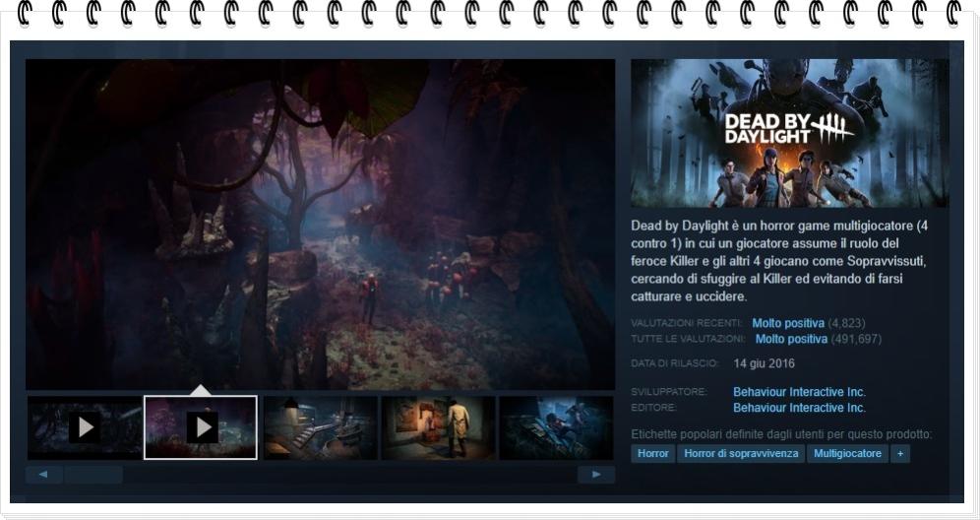Select thumbnail showing man in trench coat
This screenshot has width=980, height=520.
point(438,427)
